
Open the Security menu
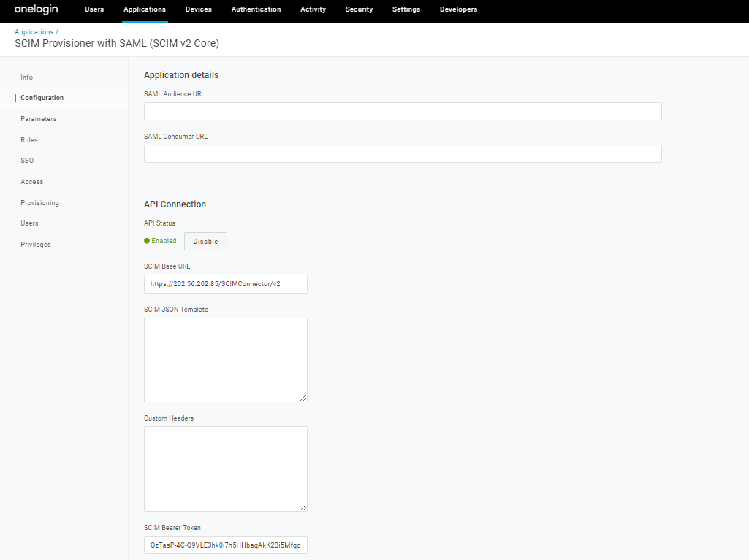[x=359, y=9]
